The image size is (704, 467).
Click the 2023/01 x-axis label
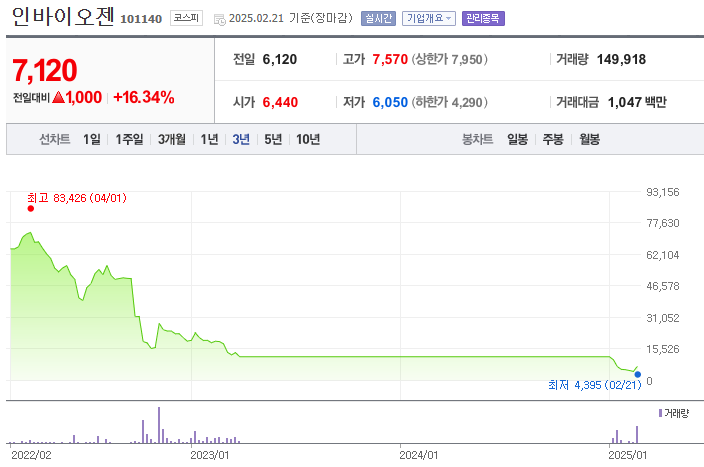click(x=209, y=455)
